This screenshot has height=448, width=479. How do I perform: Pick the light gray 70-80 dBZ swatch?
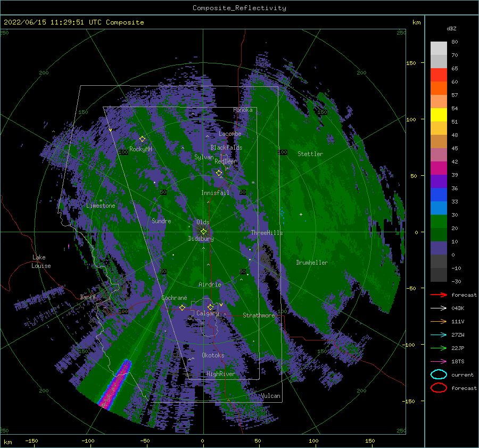coord(439,48)
